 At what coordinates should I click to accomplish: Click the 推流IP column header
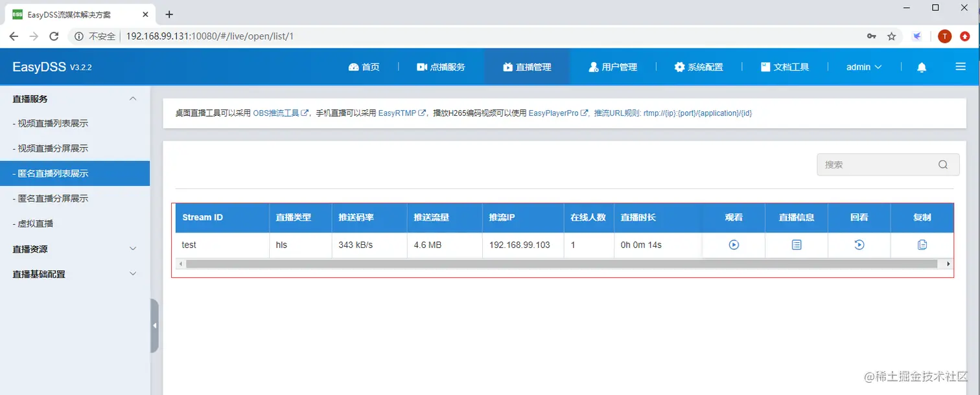[523, 218]
